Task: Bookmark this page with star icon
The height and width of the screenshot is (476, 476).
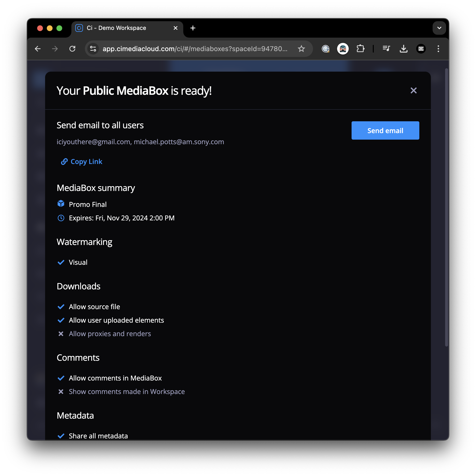Action: point(301,49)
